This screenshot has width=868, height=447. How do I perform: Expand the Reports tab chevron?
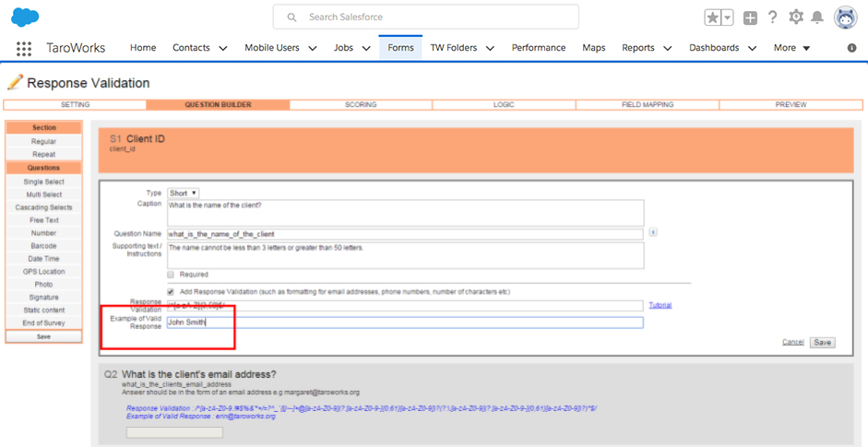tap(668, 48)
